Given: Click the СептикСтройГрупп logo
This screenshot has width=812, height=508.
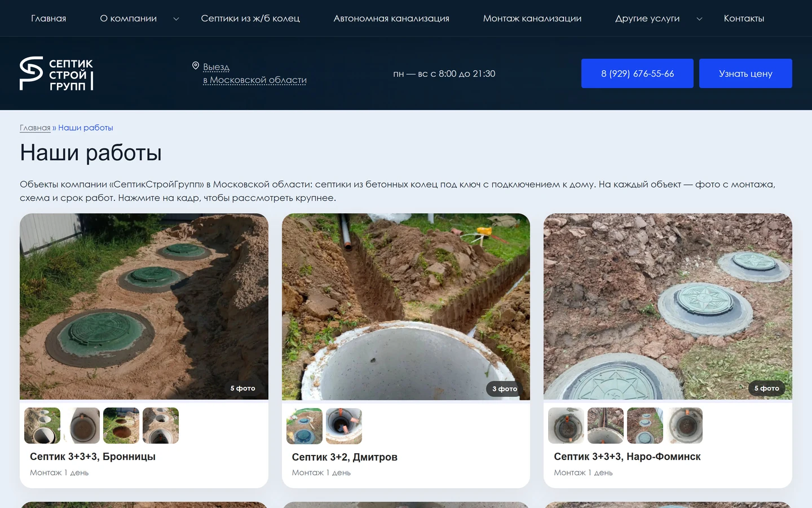Looking at the screenshot, I should coord(56,73).
